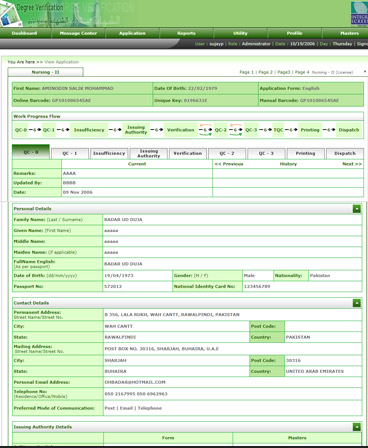Click National Identity Card number 123456789
This screenshot has width=368, height=448.
click(x=257, y=286)
